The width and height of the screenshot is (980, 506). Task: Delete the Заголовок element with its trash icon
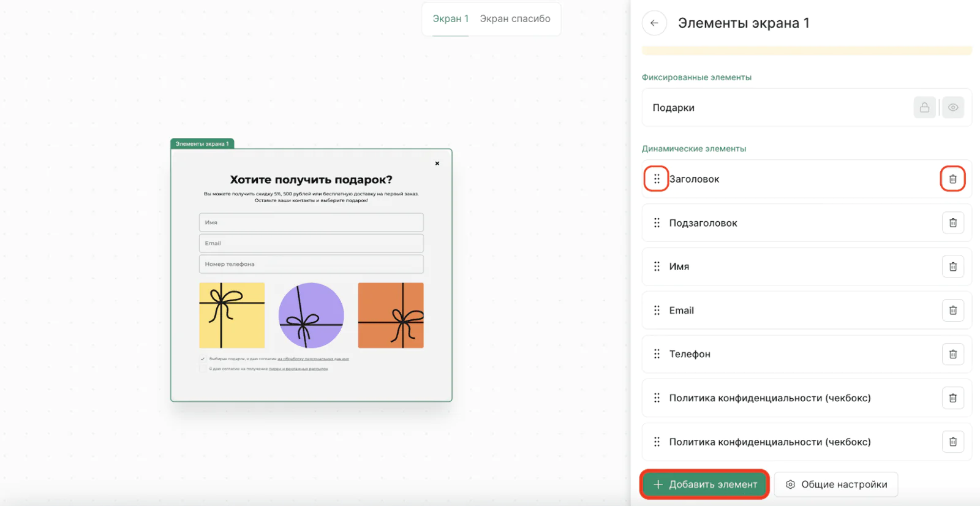point(953,179)
